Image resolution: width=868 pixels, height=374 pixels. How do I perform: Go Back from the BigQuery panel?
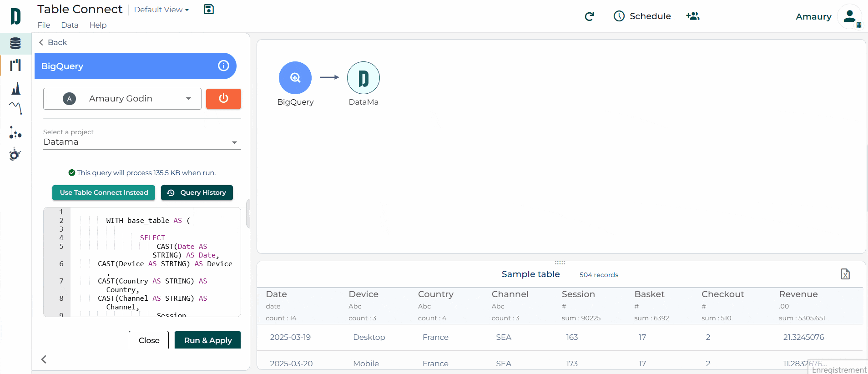tap(53, 42)
